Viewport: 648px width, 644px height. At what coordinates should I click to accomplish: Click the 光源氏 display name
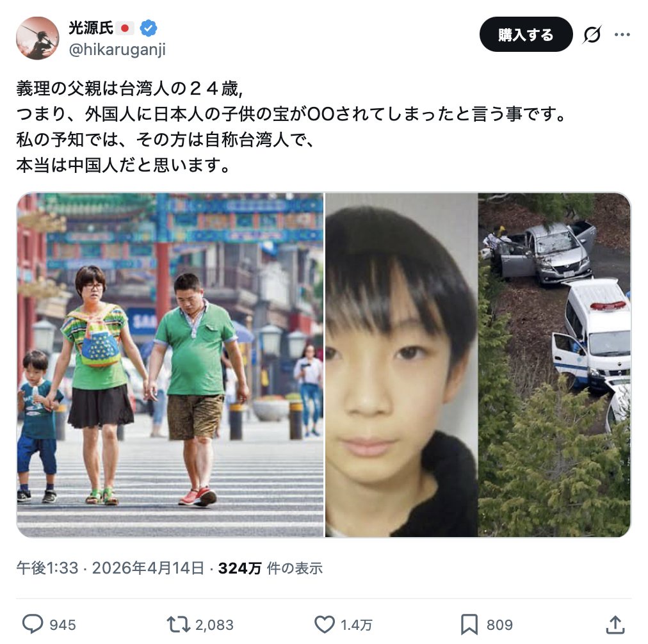[90, 28]
